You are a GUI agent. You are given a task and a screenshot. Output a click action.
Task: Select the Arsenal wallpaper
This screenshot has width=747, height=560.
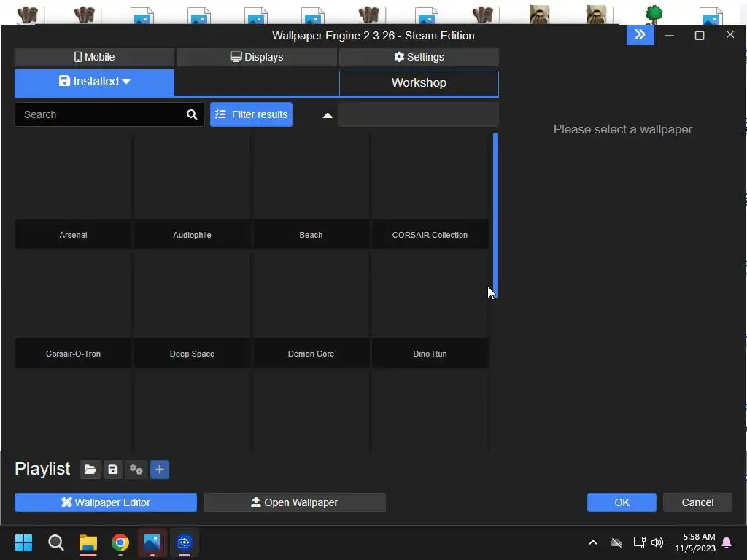(x=74, y=192)
